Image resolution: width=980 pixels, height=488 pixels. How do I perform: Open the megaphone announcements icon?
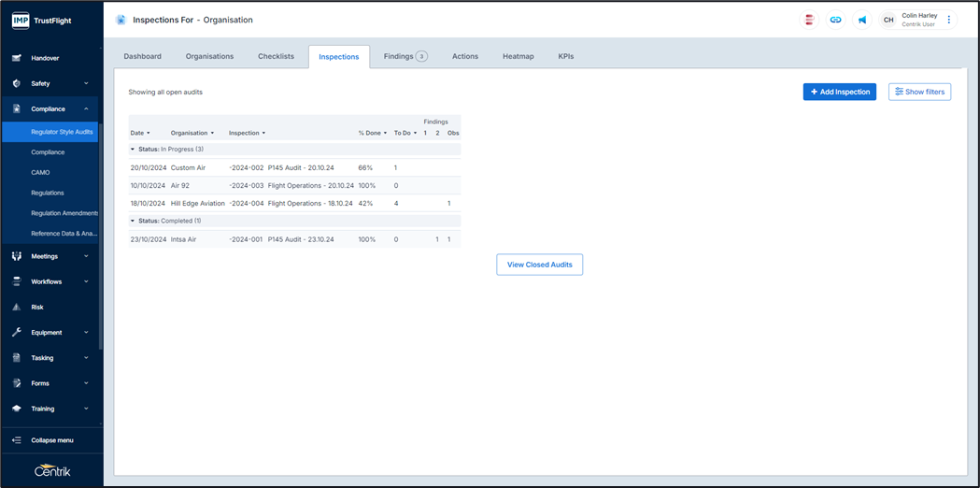pyautogui.click(x=861, y=20)
